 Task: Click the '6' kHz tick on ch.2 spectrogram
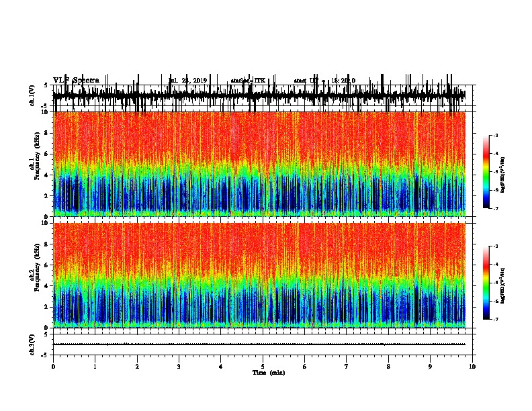pos(47,265)
